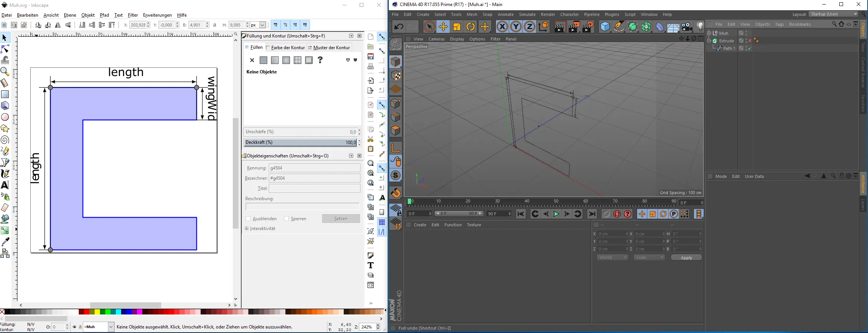Enable the Sperren checkbox

pyautogui.click(x=287, y=219)
